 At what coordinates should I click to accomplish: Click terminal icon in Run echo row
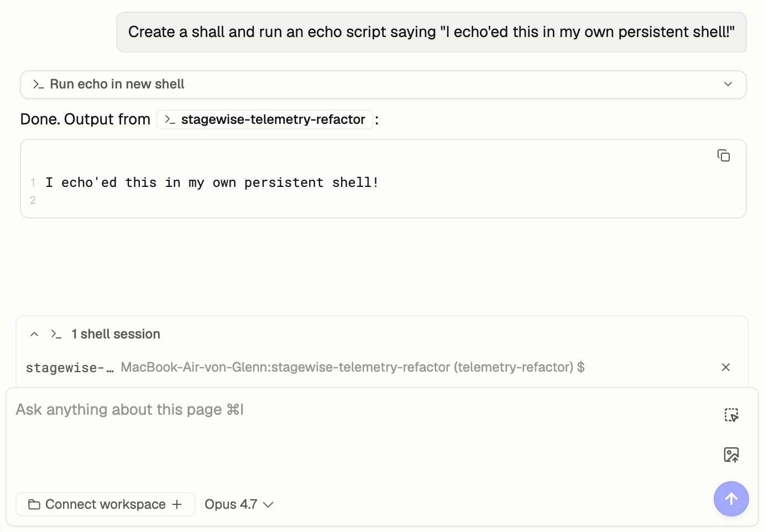pyautogui.click(x=38, y=84)
